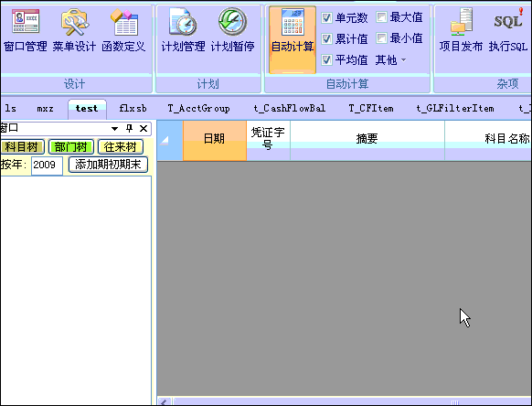
Task: Switch to the flxsb tab
Action: pyautogui.click(x=133, y=109)
